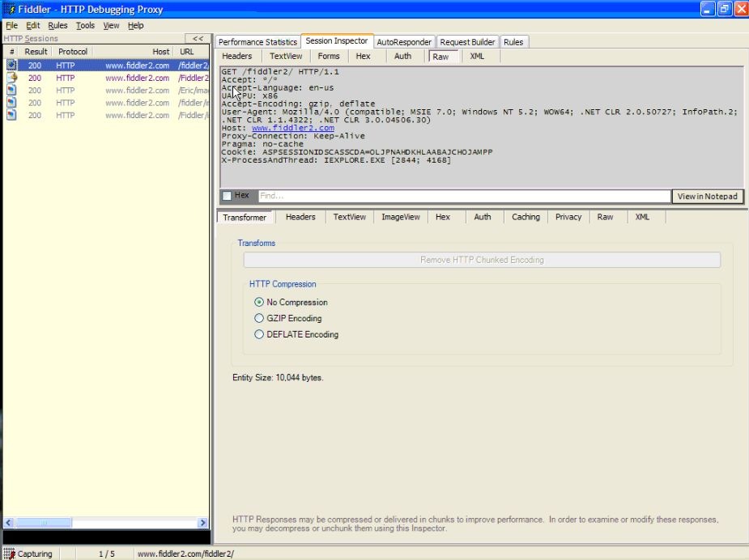Select the No Compression radio button
Viewport: 749px width, 560px height.
click(259, 302)
